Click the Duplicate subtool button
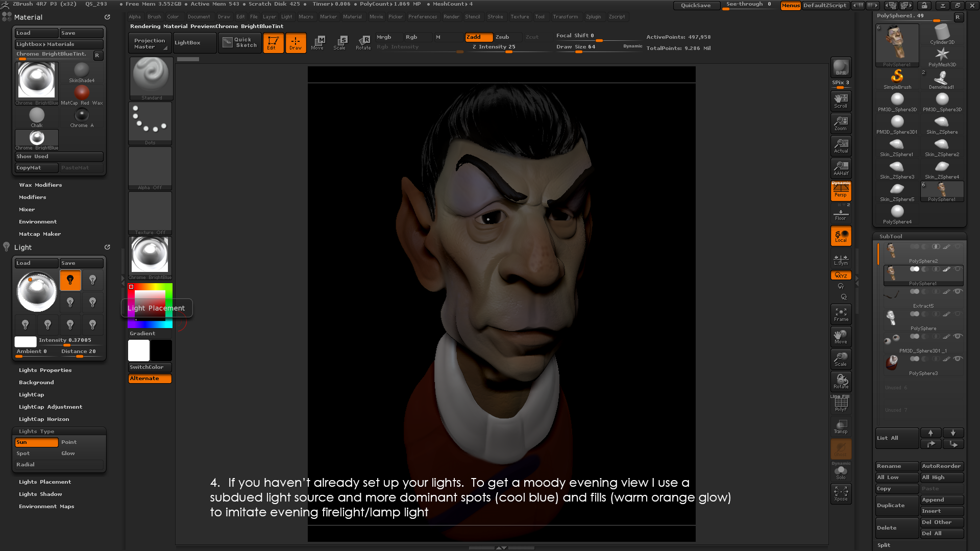Viewport: 980px width, 551px height. point(897,505)
